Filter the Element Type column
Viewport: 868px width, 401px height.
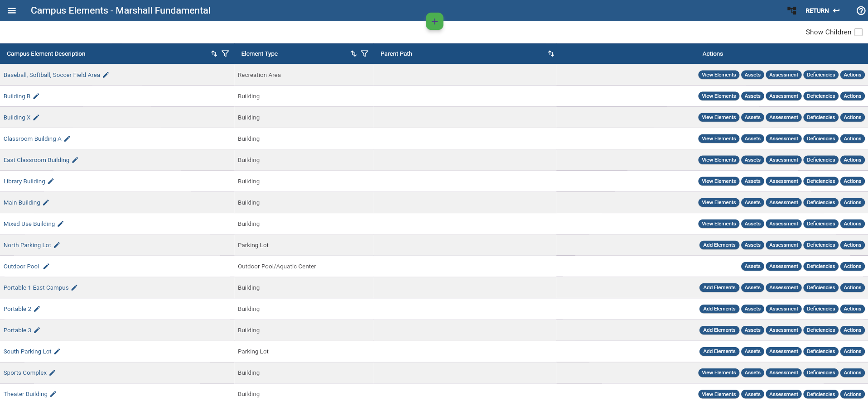point(364,53)
